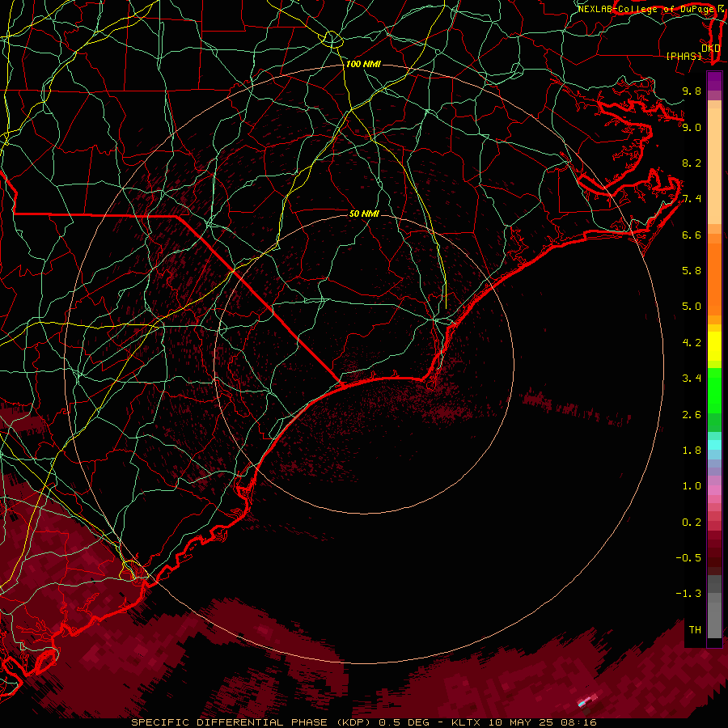Click the 9.0 value on the color scale

692,127
